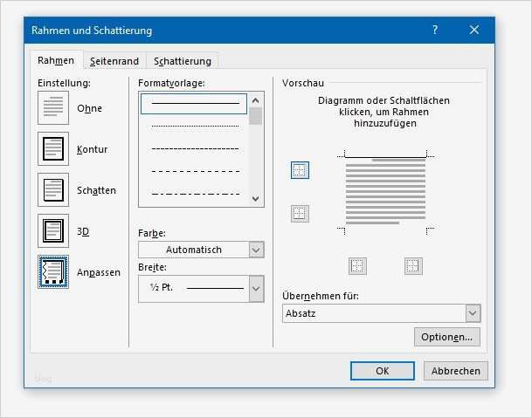Image resolution: width=532 pixels, height=418 pixels.
Task: Expand the Breite ½ Pt. width dropdown
Action: [x=201, y=287]
